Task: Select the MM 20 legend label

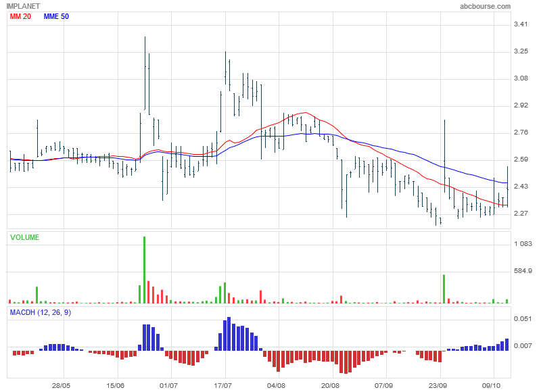Action: coord(20,16)
